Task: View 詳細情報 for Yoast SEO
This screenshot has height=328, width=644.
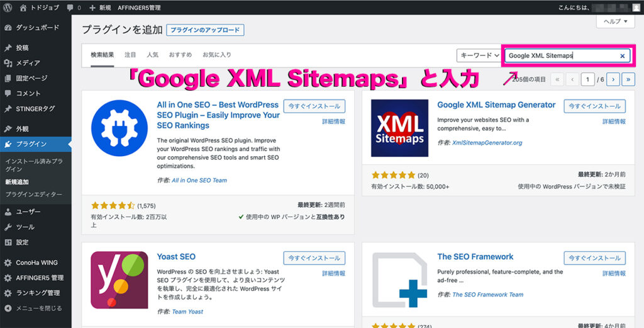Action: click(333, 273)
